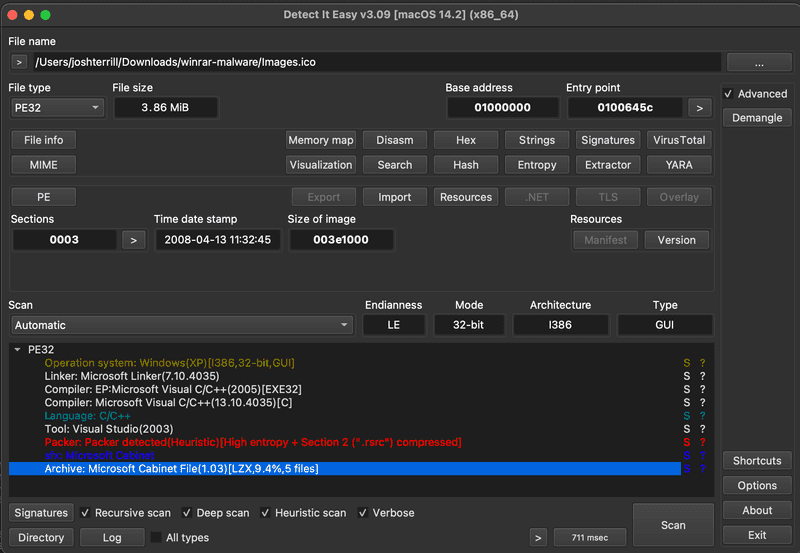The height and width of the screenshot is (553, 800).
Task: Click the ? marker on the Linker row
Action: point(702,376)
